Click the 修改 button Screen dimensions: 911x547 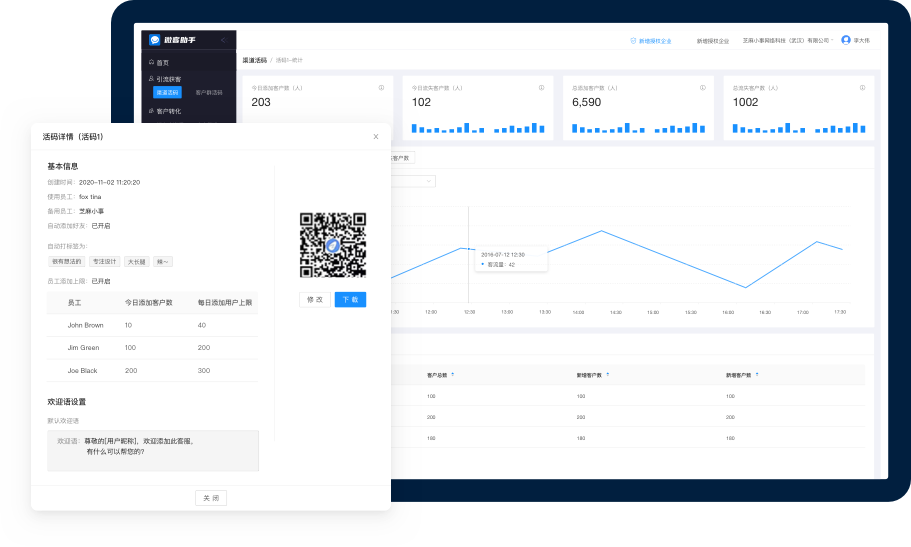[x=315, y=299]
